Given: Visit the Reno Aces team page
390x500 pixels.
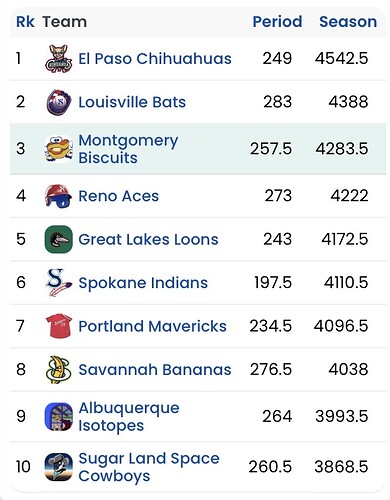Looking at the screenshot, I should [x=118, y=196].
